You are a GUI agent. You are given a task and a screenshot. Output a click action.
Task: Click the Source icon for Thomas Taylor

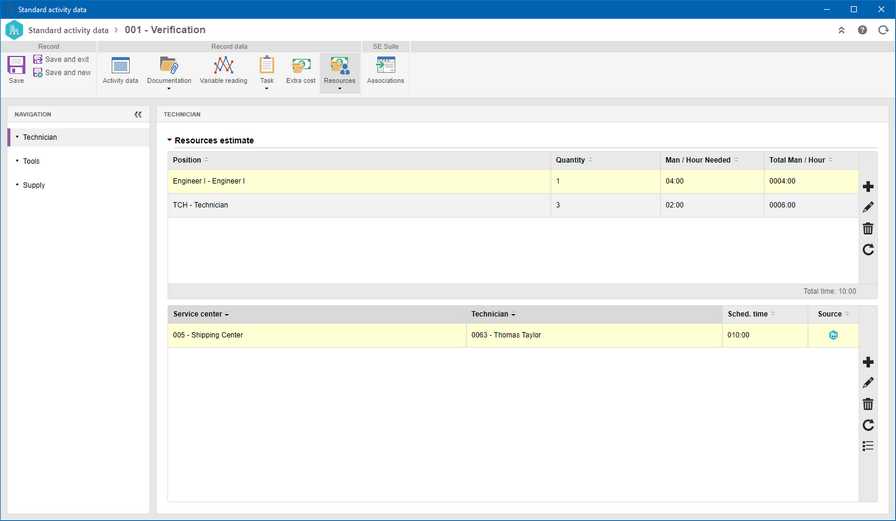coord(833,335)
